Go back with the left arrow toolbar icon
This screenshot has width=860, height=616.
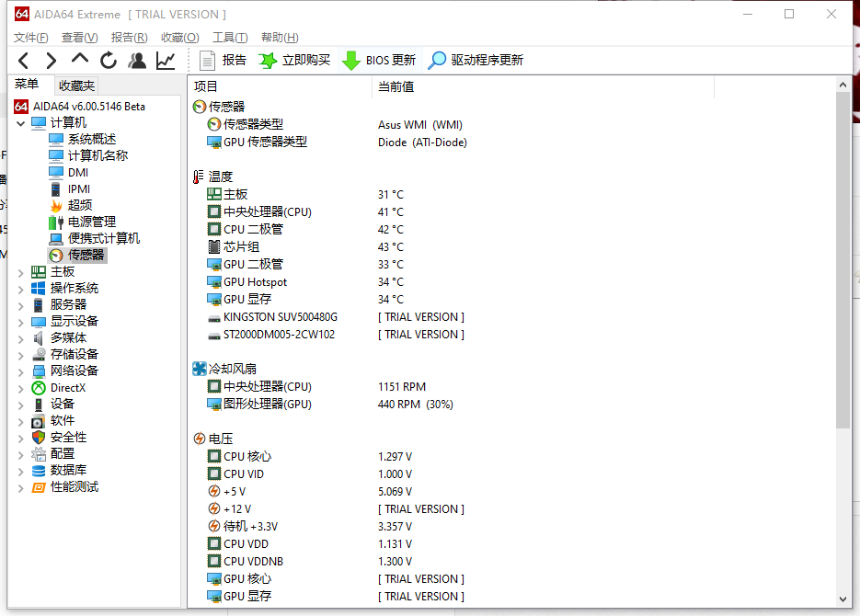click(23, 61)
